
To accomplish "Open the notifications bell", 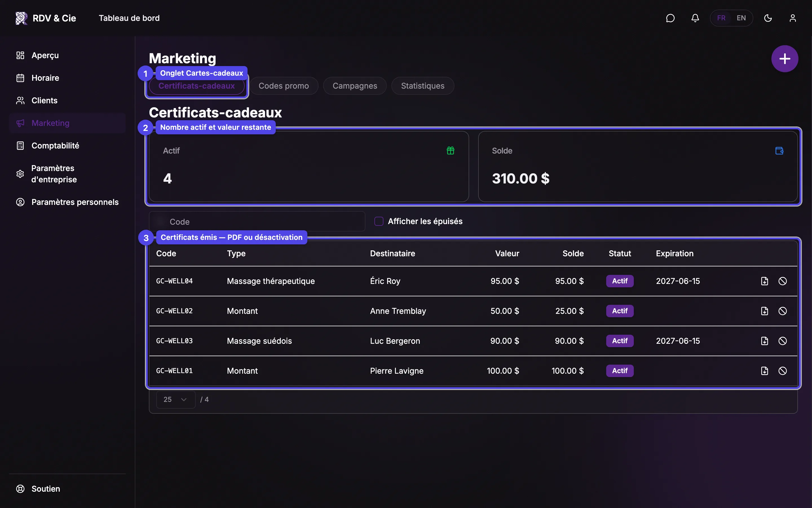I will click(695, 18).
